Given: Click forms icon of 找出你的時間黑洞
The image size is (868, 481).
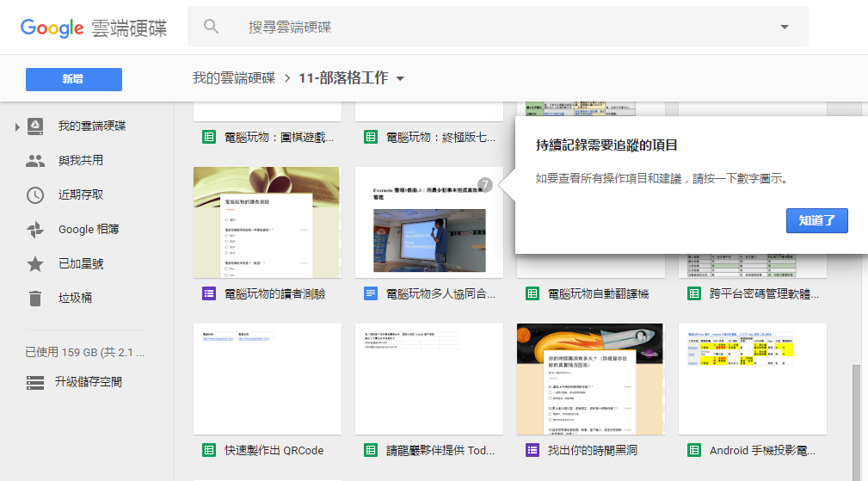Looking at the screenshot, I should pyautogui.click(x=532, y=450).
